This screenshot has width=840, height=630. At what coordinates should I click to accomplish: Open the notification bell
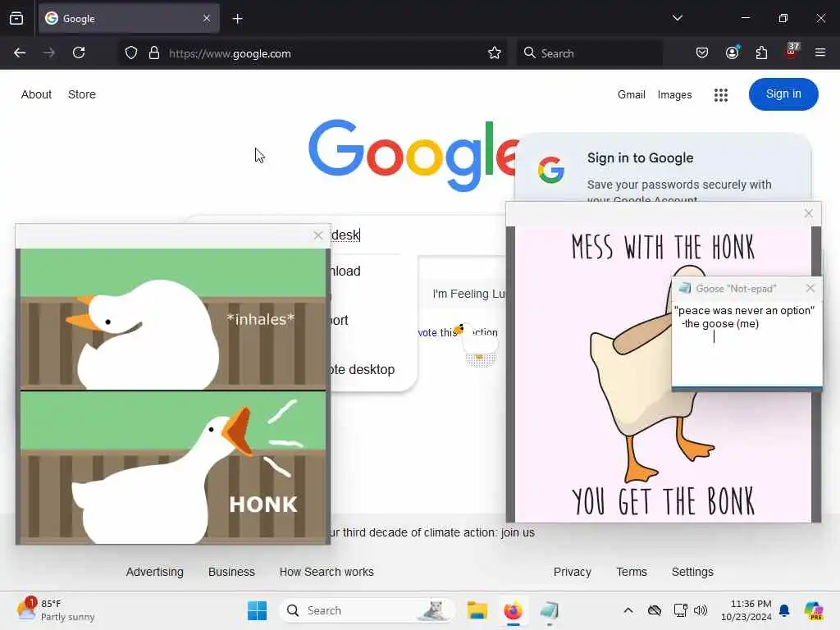[x=784, y=610]
